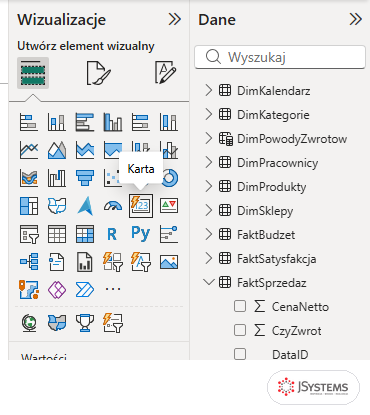Insert a stacked area chart visual
The height and width of the screenshot is (415, 370).
pyautogui.click(x=85, y=150)
